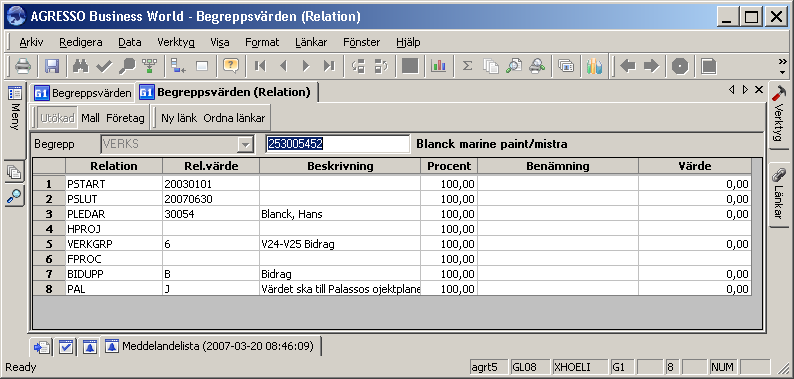The width and height of the screenshot is (794, 379).
Task: Open the Begrepp VERKS dropdown
Action: tap(246, 144)
